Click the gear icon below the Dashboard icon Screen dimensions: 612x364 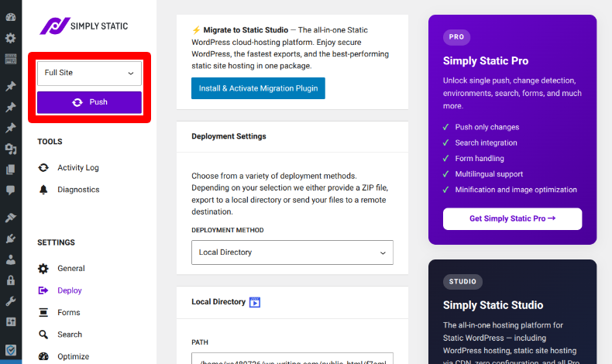click(x=11, y=38)
